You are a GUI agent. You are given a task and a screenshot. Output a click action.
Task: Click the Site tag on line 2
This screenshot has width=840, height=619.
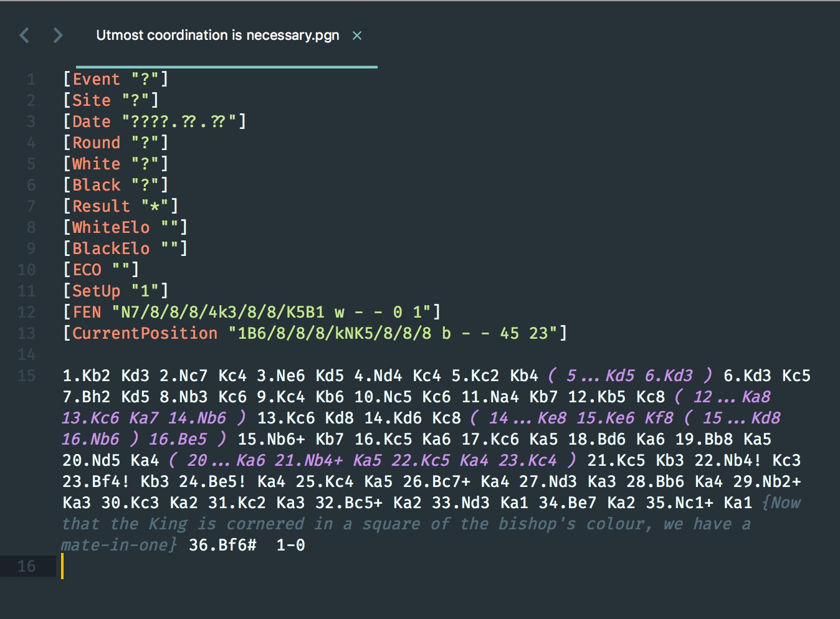(92, 100)
